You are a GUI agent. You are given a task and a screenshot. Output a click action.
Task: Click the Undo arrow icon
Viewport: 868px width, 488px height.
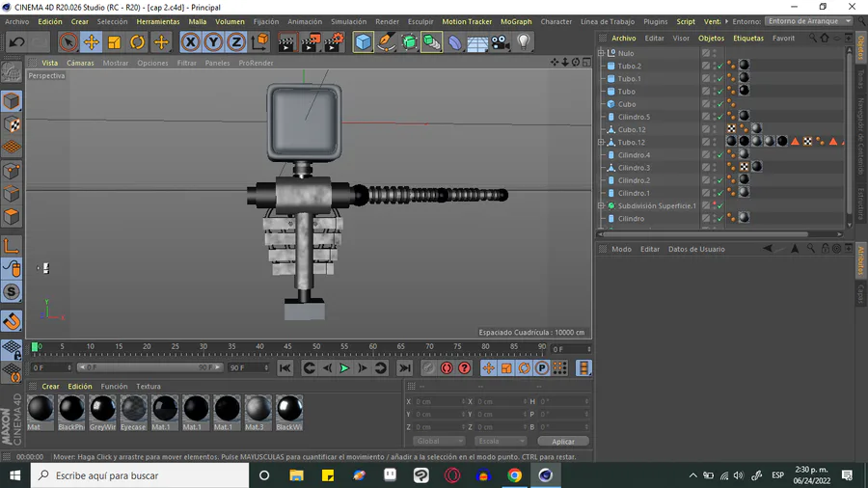16,42
